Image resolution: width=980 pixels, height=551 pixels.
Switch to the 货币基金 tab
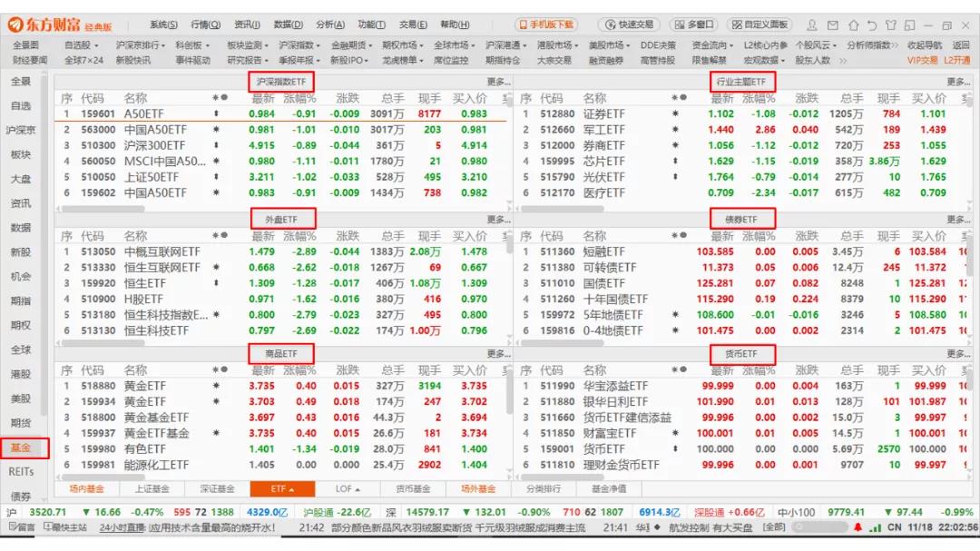(413, 488)
